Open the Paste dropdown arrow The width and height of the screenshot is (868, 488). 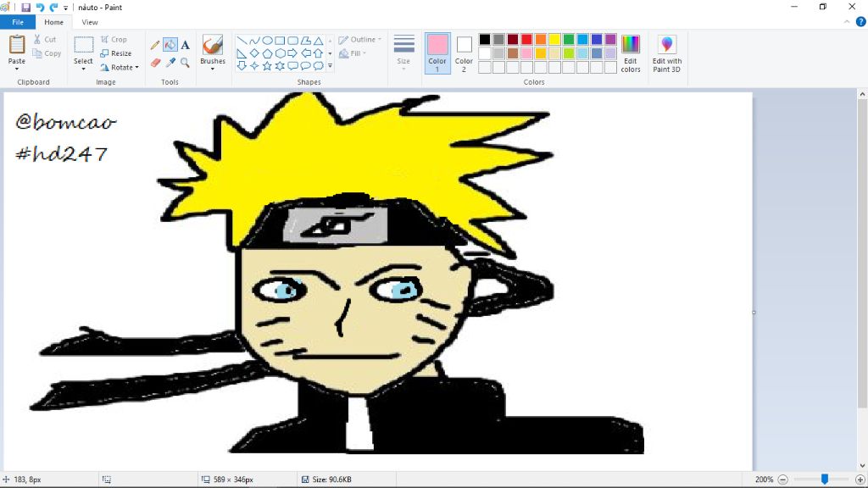pyautogui.click(x=17, y=69)
